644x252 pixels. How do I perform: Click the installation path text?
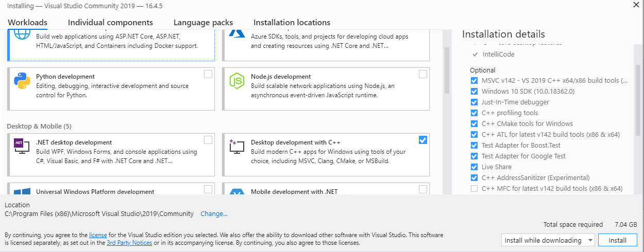pyautogui.click(x=99, y=213)
